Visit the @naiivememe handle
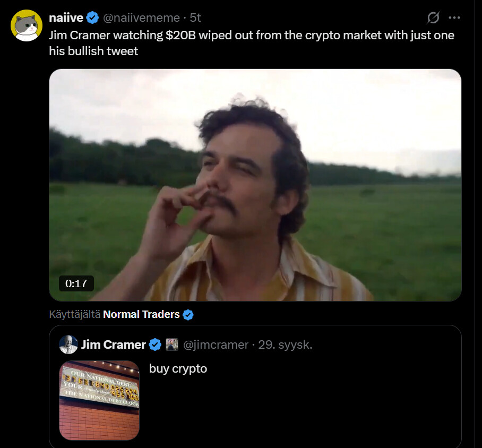Viewport: 482px width, 448px height. pos(141,18)
